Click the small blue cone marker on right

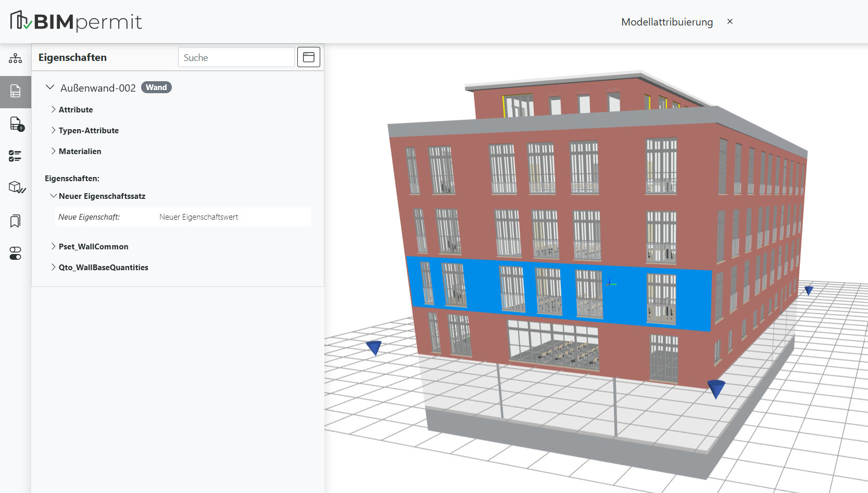[x=809, y=290]
